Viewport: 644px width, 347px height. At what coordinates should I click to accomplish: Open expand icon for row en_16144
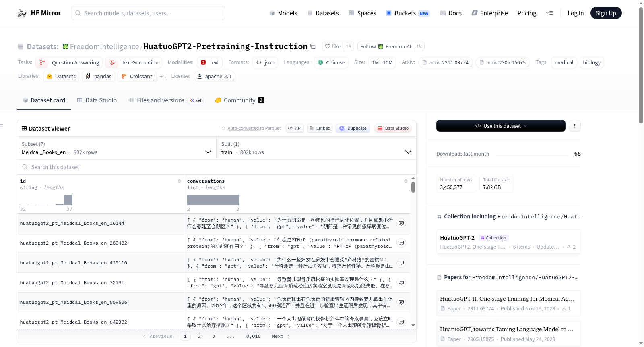pos(401,223)
